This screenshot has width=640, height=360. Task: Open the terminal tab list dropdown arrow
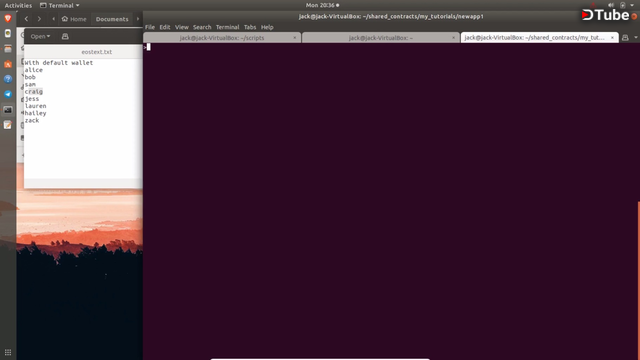pyautogui.click(x=636, y=38)
